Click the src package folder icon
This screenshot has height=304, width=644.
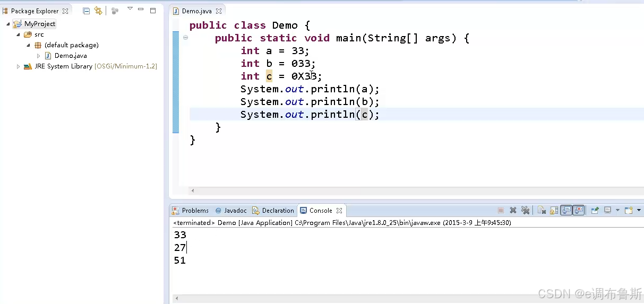28,34
